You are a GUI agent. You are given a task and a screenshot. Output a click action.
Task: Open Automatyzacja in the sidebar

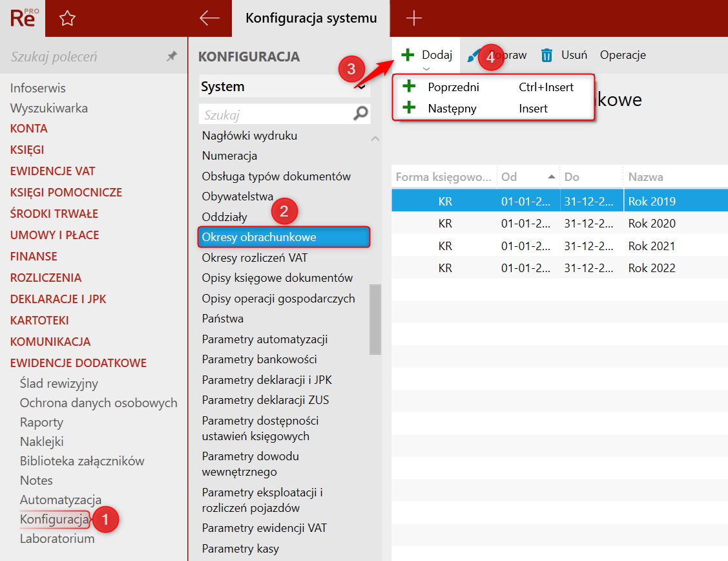60,500
